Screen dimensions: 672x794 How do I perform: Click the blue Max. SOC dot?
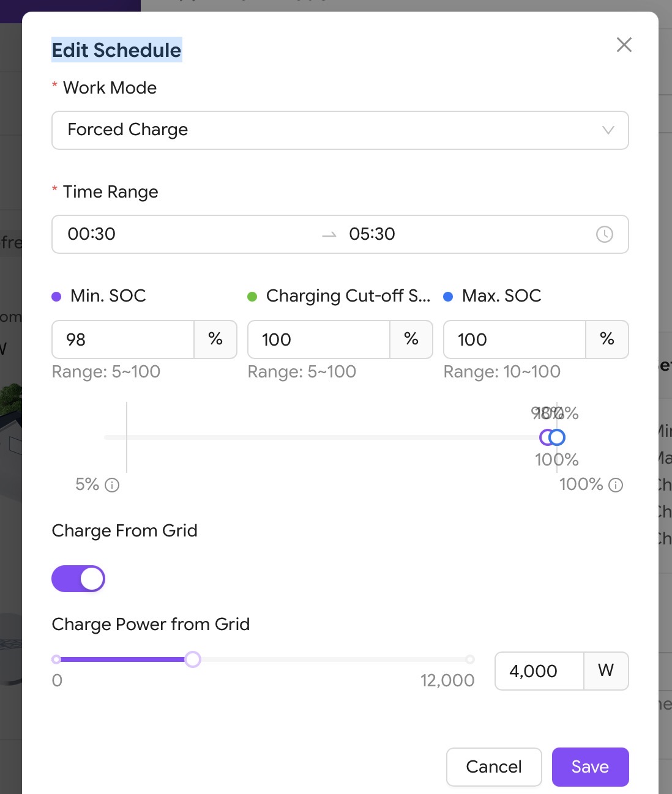(x=448, y=297)
